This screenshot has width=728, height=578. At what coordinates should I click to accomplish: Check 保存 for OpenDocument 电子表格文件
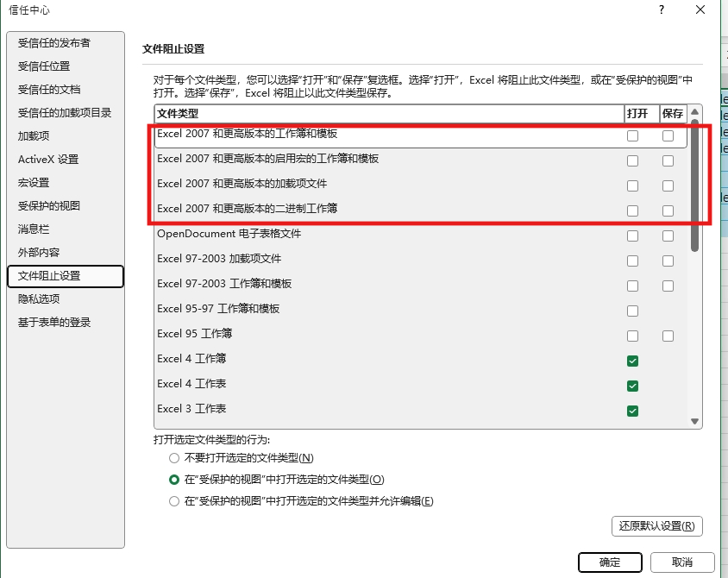click(x=668, y=236)
